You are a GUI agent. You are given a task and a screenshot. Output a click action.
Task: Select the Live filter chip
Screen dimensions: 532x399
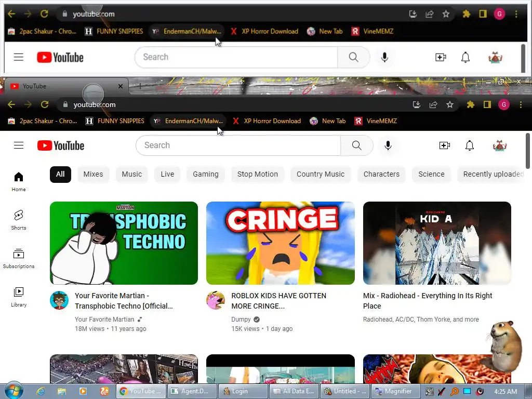pos(167,175)
